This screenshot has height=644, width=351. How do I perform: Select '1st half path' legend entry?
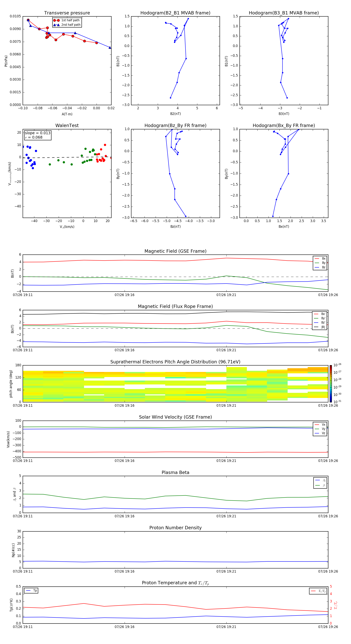[x=67, y=20]
